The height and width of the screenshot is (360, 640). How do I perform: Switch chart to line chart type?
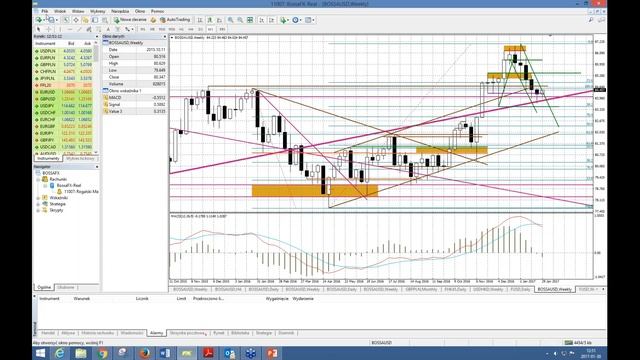coord(219,20)
